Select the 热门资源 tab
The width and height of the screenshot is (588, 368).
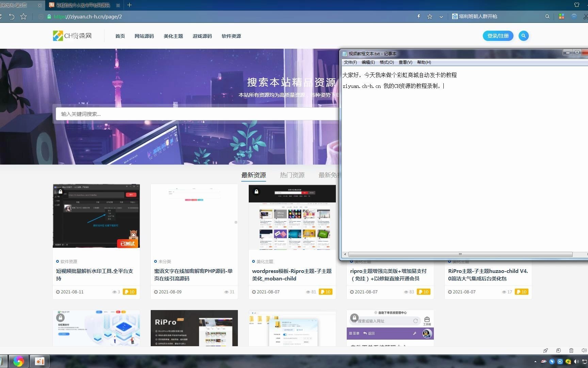click(x=292, y=175)
